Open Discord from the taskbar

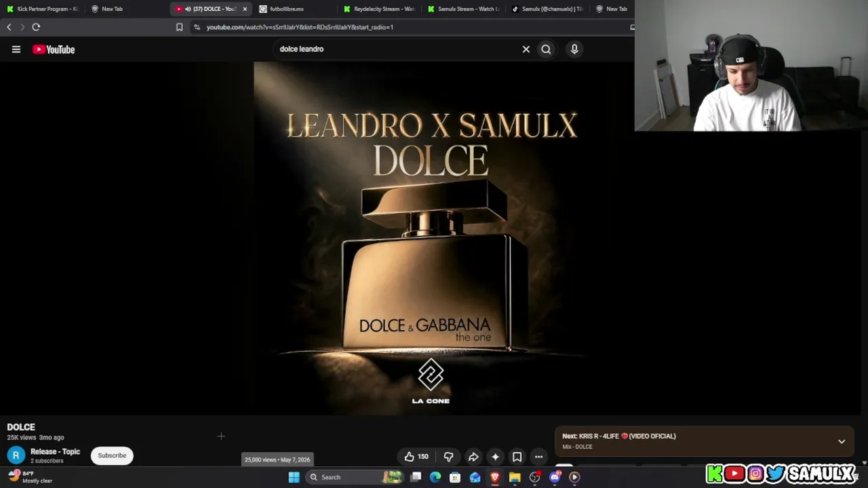coord(555,477)
